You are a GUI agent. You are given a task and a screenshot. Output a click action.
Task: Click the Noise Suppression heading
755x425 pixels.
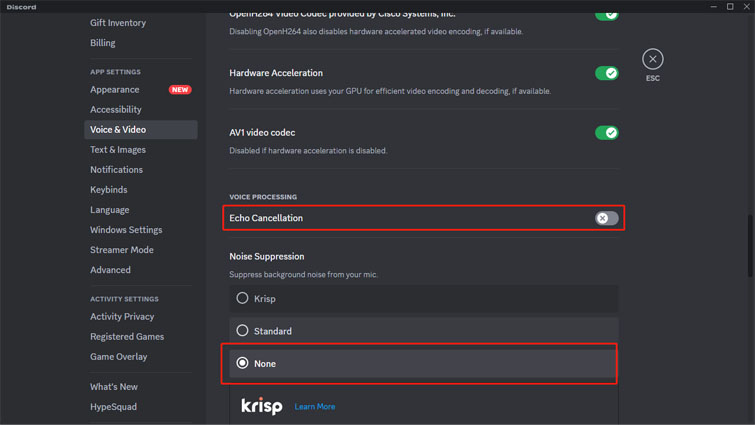267,257
